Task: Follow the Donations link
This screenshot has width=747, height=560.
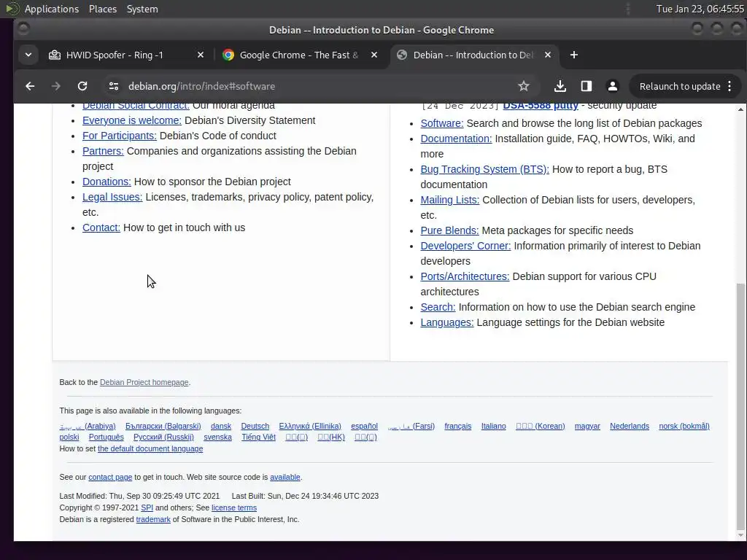Action: click(x=107, y=182)
